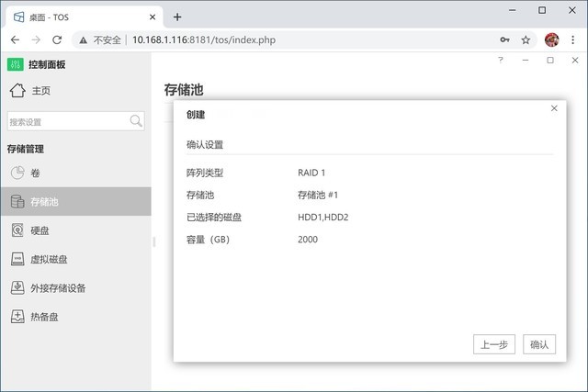Click the control panel help question mark

pyautogui.click(x=500, y=60)
